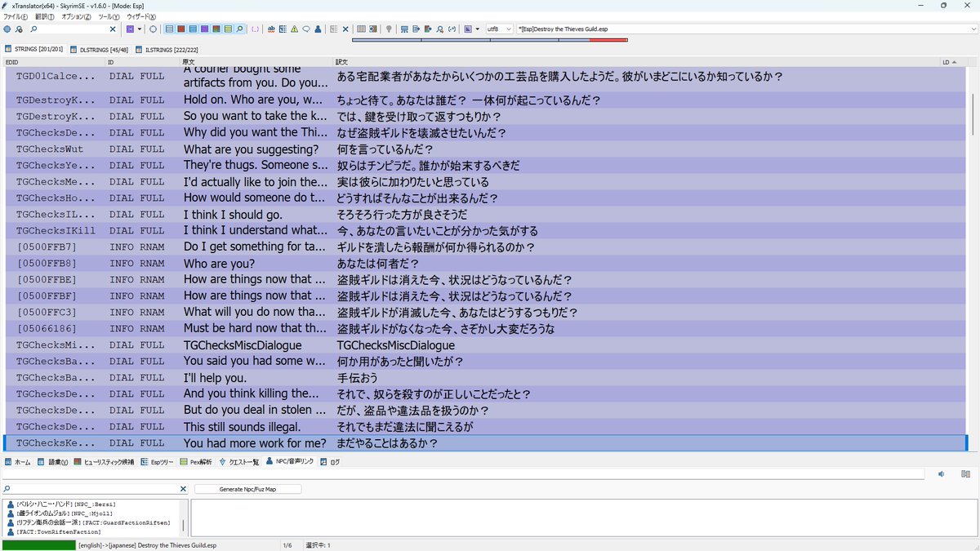The image size is (980, 551).
Task: Toggle the magnifier filter button
Action: click(x=239, y=29)
